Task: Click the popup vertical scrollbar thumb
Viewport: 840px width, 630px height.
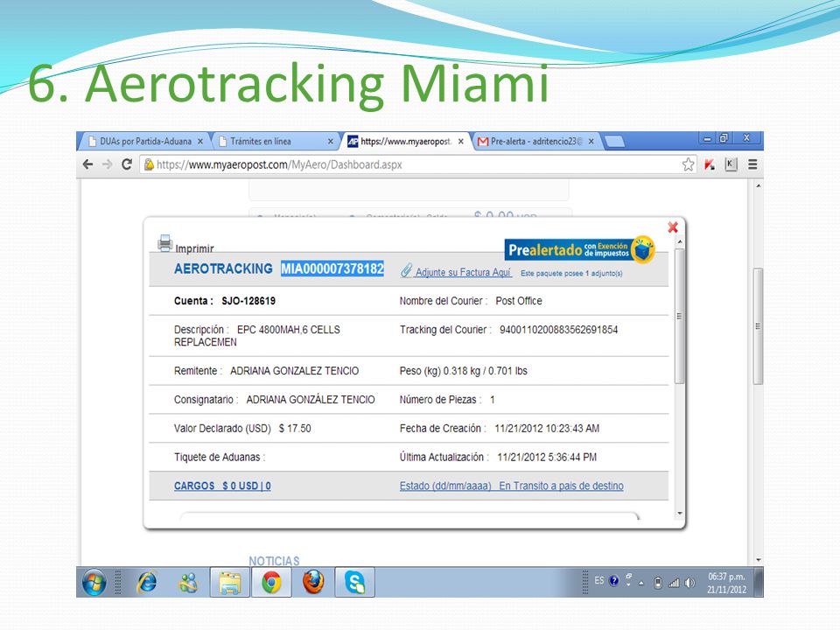Action: [680, 316]
